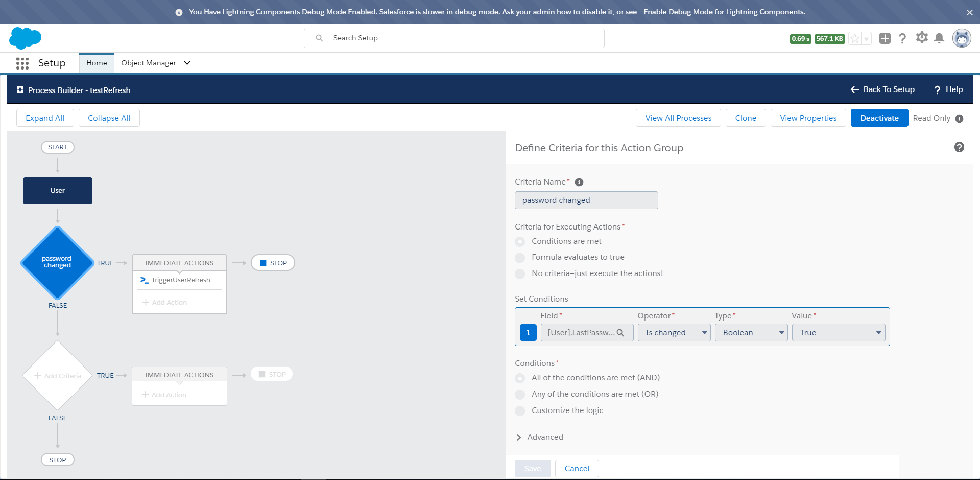Click View Properties button

(x=808, y=118)
